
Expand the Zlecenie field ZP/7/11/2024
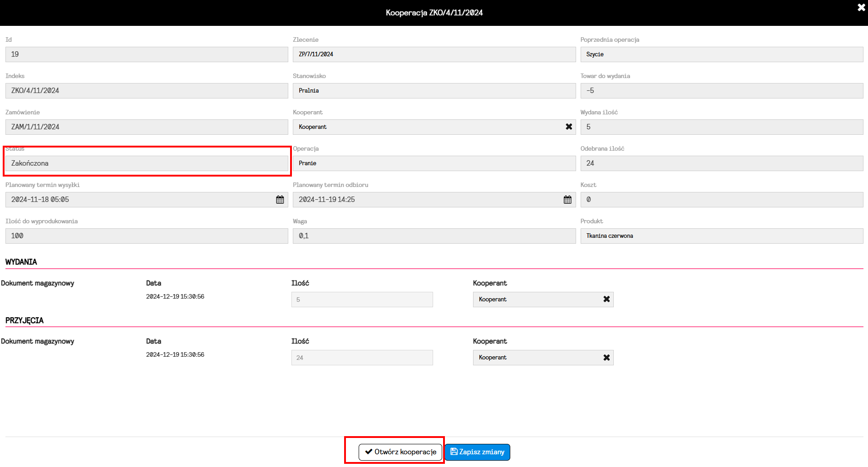434,54
